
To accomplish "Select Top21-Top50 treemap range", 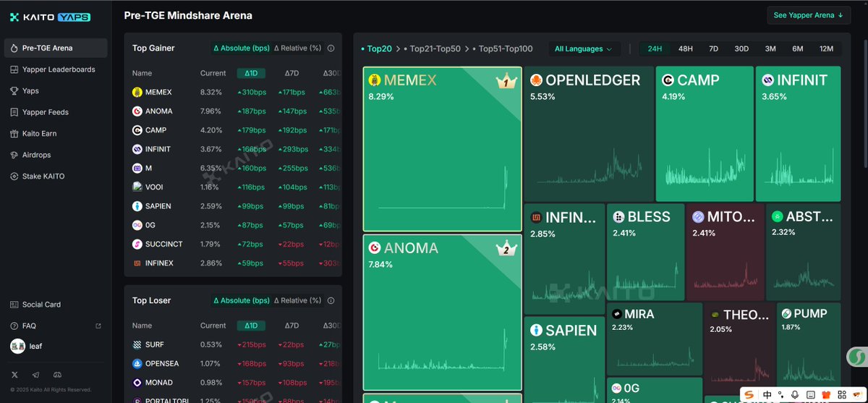I will [x=433, y=49].
